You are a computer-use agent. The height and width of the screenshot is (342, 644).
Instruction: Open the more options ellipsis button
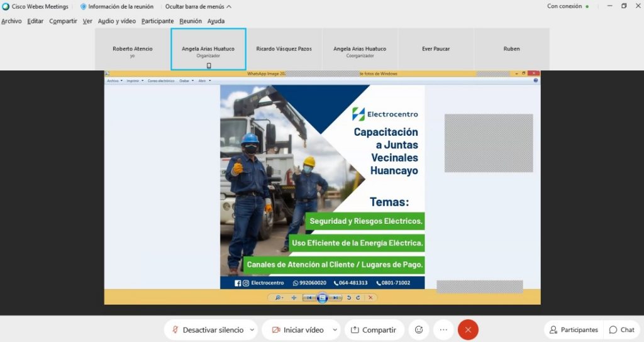click(443, 329)
